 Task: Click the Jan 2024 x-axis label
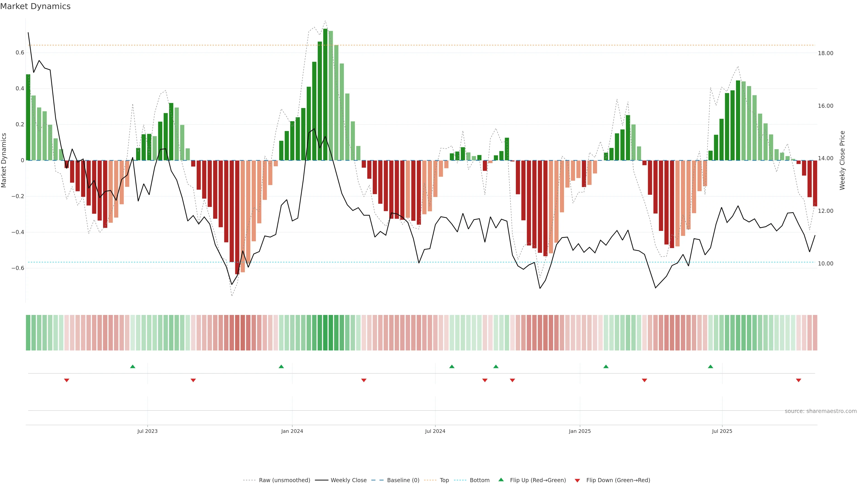coord(292,431)
